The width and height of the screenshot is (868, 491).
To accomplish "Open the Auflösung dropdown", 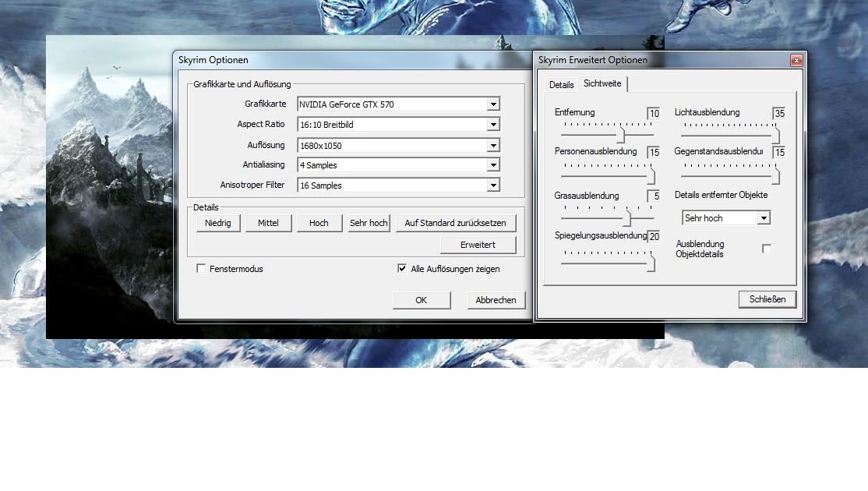I will pos(399,146).
